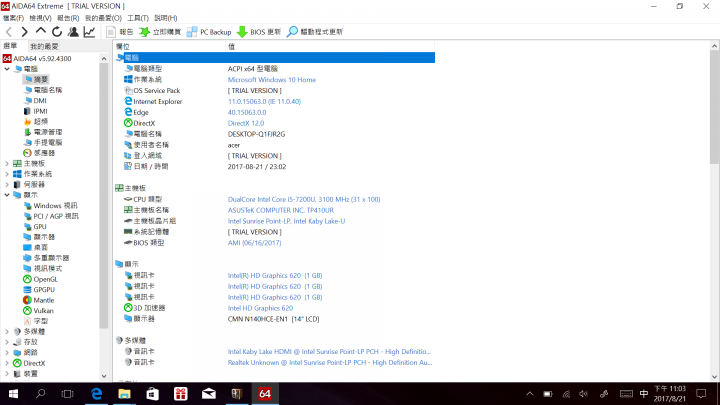Open the 檢視(V) menu
This screenshot has width=720, height=405.
40,18
